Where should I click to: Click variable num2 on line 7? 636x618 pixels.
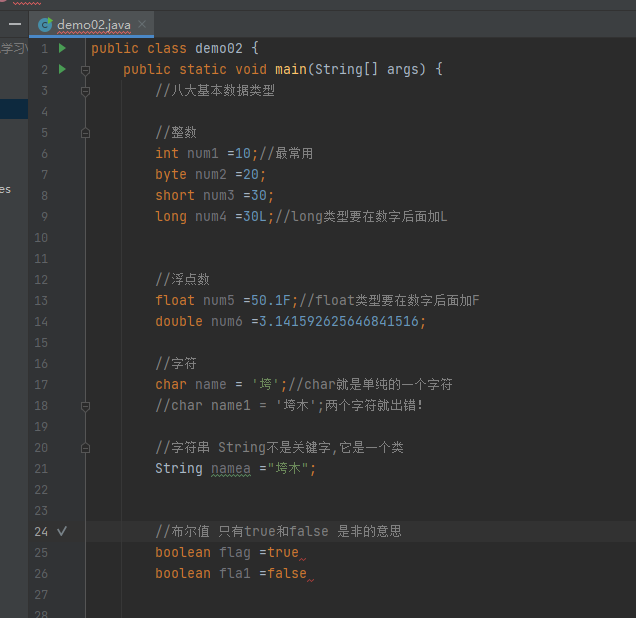pyautogui.click(x=211, y=174)
